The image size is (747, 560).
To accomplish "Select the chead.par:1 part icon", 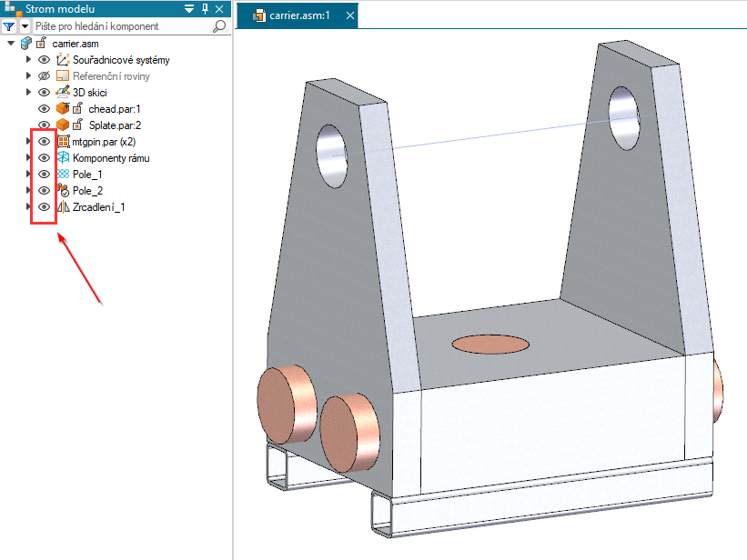I will (63, 109).
